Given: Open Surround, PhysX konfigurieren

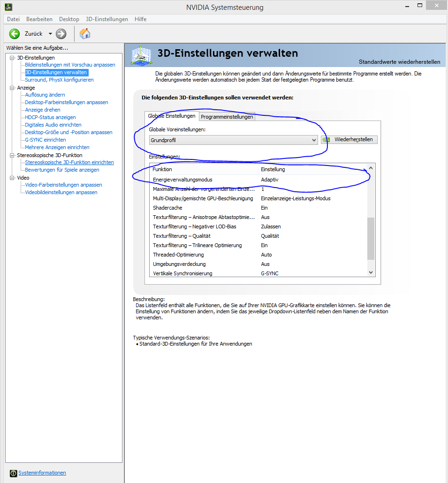Looking at the screenshot, I should 59,80.
